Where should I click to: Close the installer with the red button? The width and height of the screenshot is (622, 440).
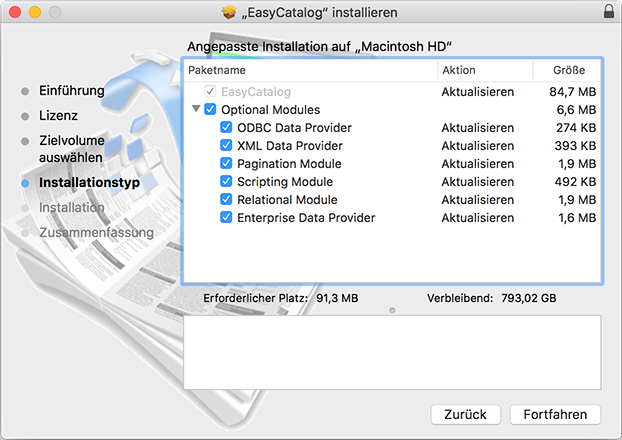15,12
